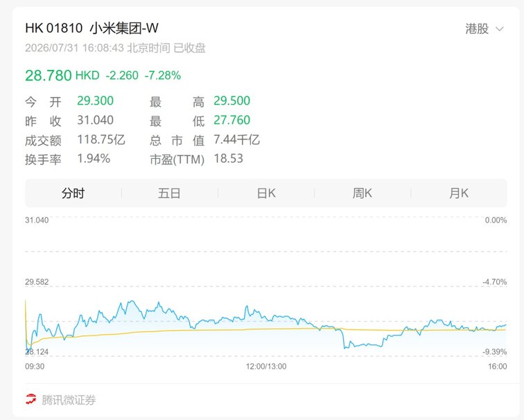Switch to the 五日 five-day tab
The width and height of the screenshot is (524, 420).
coord(169,193)
